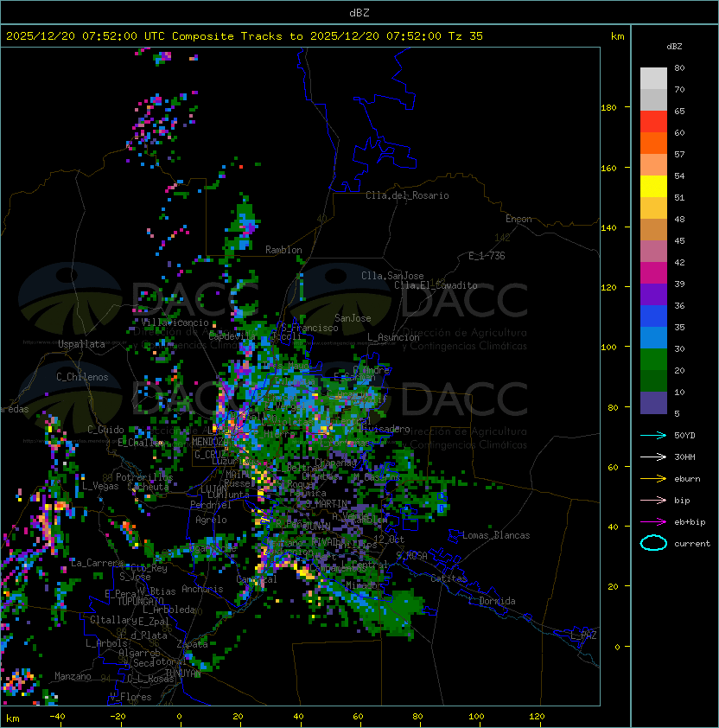Click the 'E_1-736' map label

pos(487,256)
